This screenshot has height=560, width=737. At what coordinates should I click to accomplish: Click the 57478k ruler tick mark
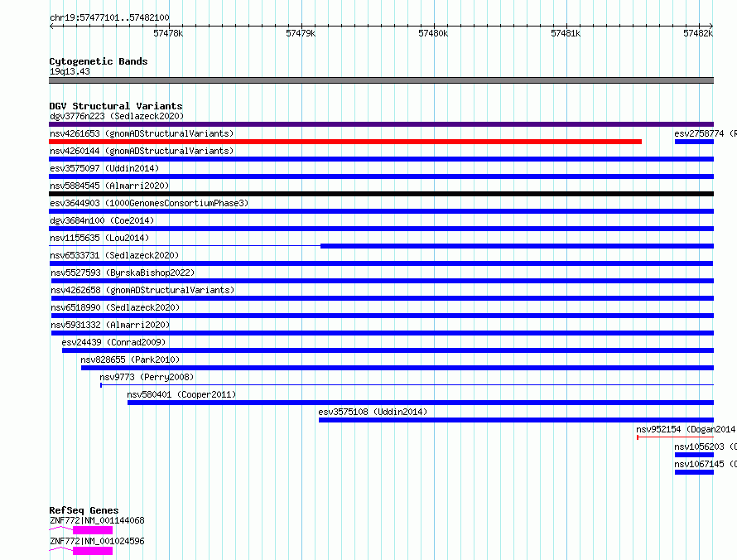169,26
